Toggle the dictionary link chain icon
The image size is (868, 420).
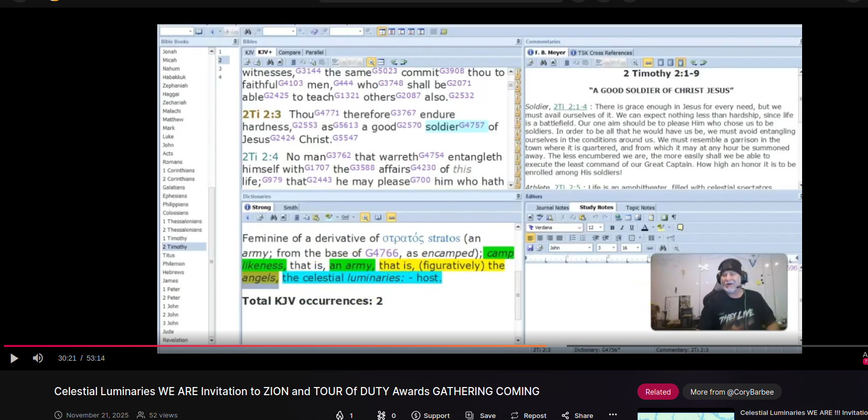tap(391, 218)
